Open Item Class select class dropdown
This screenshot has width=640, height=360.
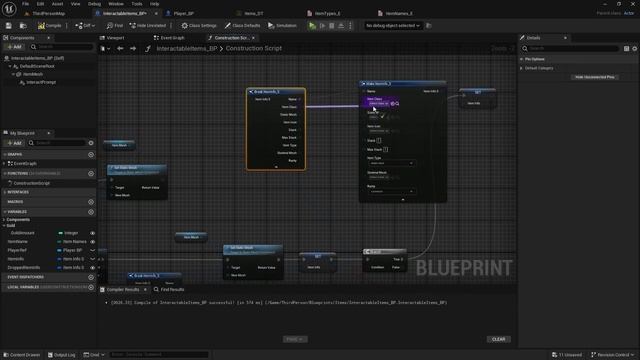coord(379,104)
